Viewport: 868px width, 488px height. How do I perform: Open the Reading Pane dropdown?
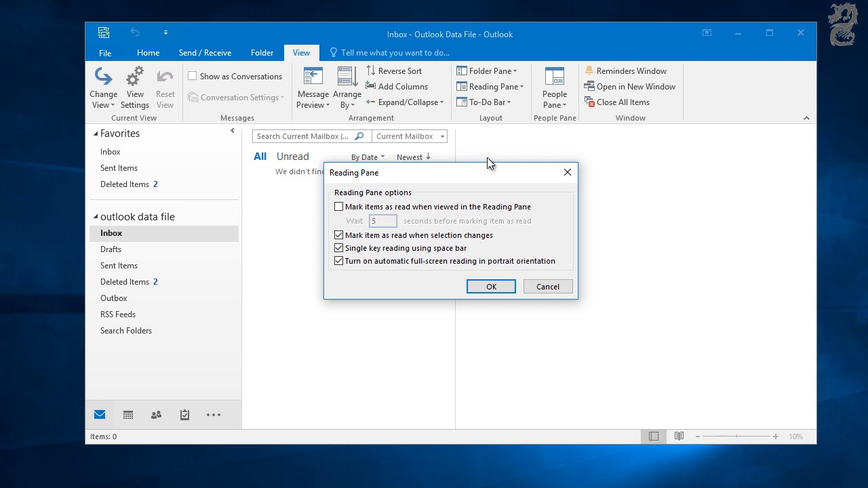(490, 86)
